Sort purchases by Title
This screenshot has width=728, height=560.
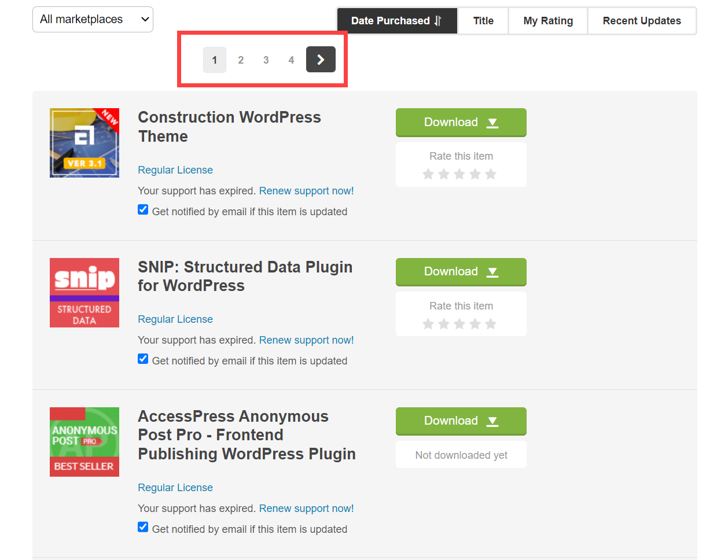tap(483, 21)
